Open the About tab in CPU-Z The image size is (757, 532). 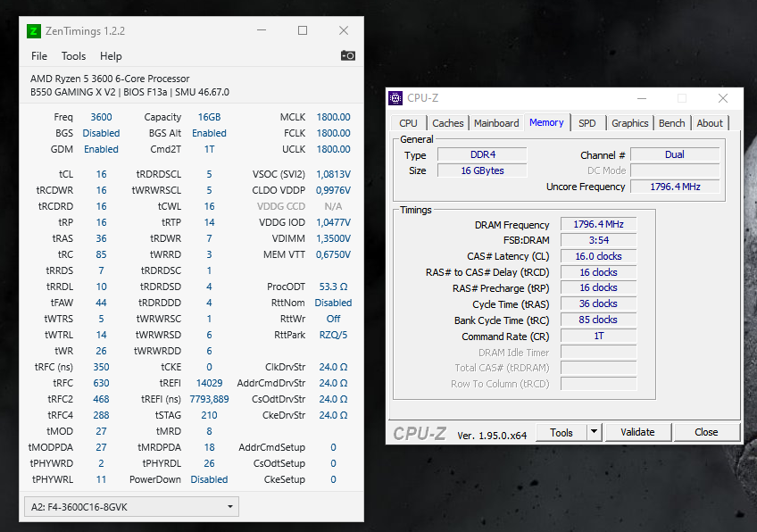[709, 123]
